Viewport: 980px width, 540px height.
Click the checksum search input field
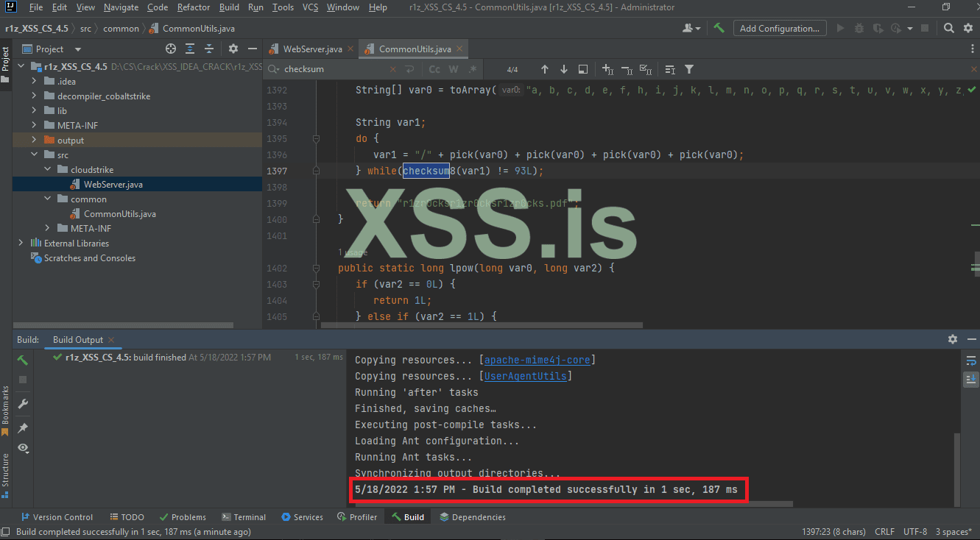click(x=339, y=69)
